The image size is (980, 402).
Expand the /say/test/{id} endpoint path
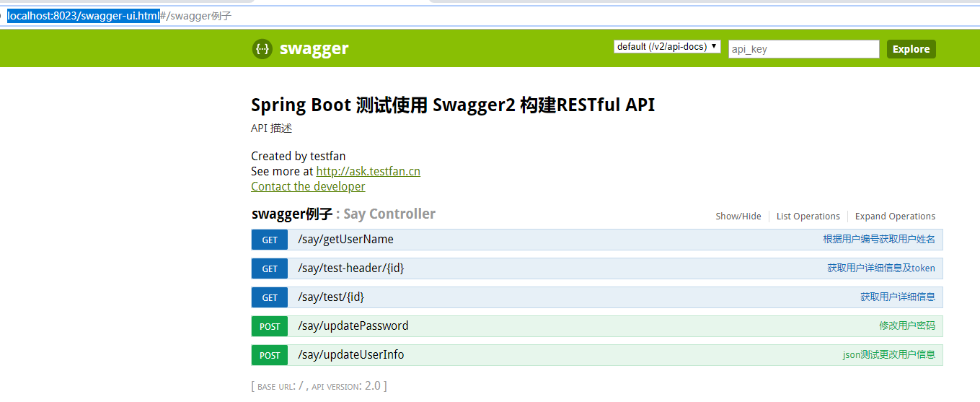click(x=331, y=297)
